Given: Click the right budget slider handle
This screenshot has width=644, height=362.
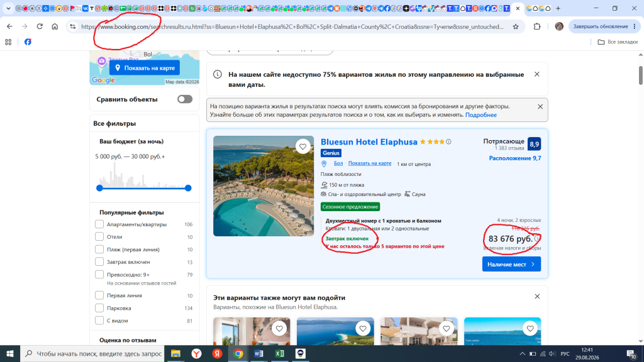Looking at the screenshot, I should [x=188, y=188].
